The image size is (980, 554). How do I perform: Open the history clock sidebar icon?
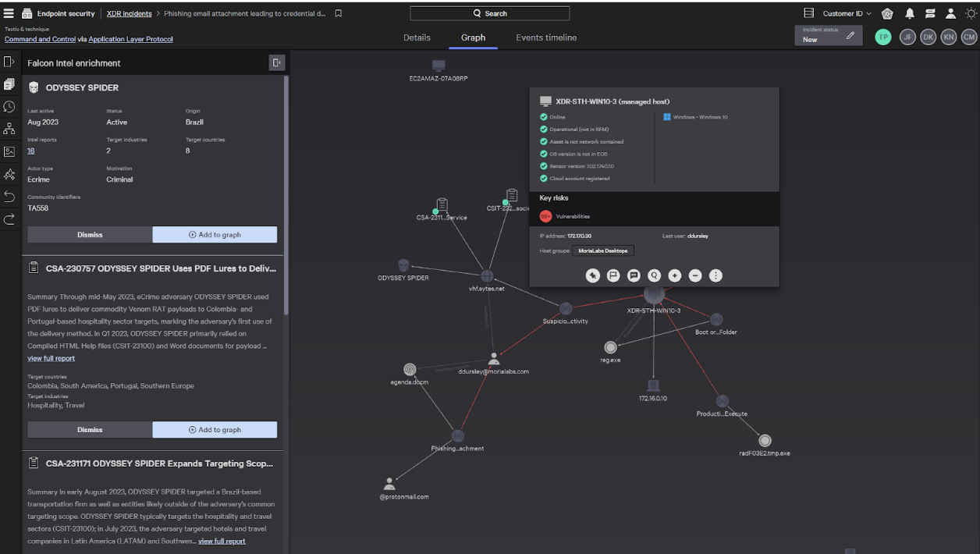coord(9,107)
